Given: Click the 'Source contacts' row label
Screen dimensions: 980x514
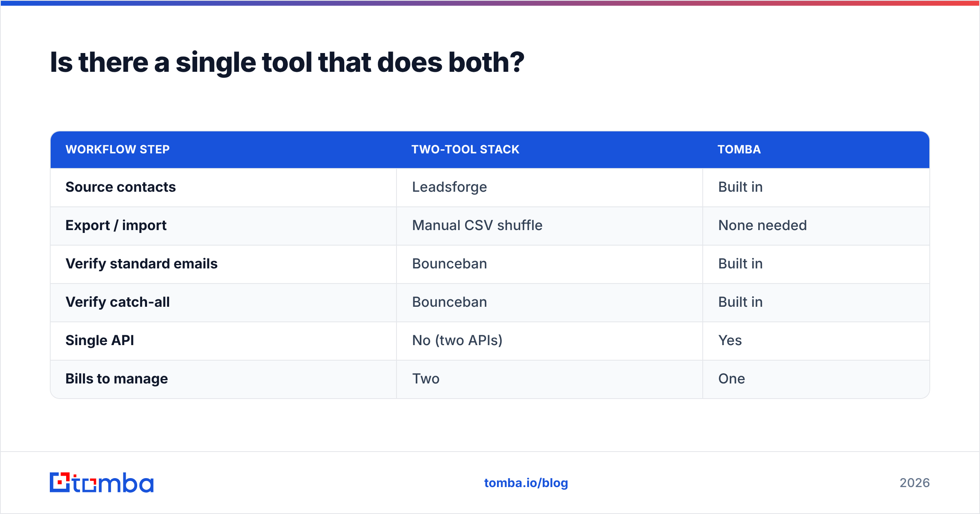Looking at the screenshot, I should (x=120, y=187).
